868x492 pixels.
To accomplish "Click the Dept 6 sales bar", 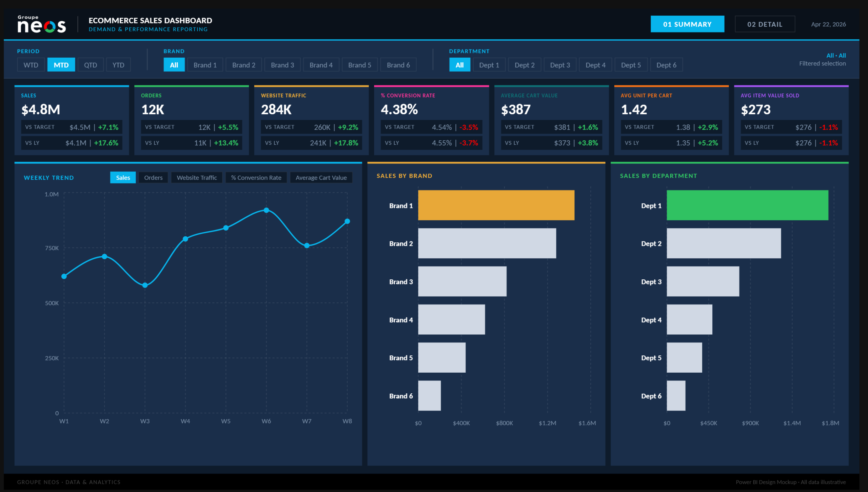I will tap(676, 396).
